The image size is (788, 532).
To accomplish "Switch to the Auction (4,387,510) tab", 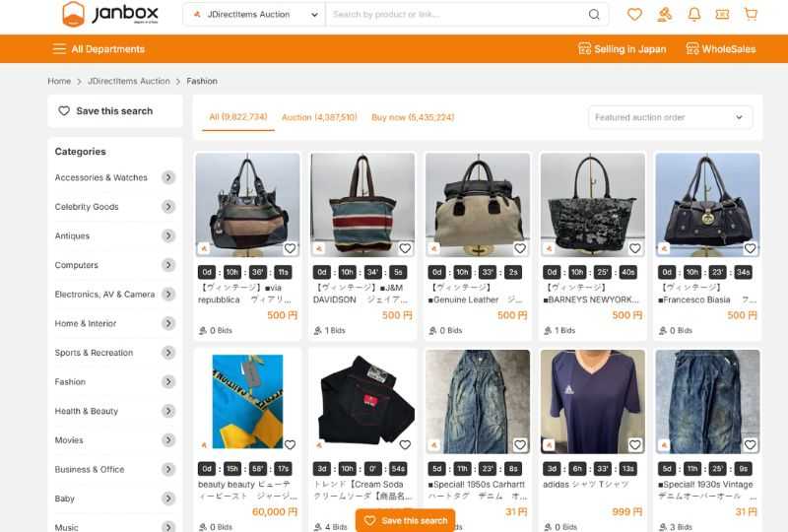I will 319,117.
